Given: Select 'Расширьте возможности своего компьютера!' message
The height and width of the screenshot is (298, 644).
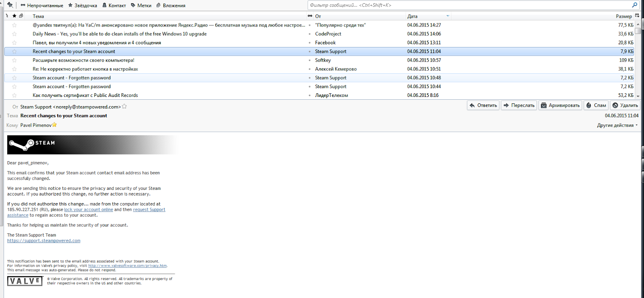Looking at the screenshot, I should coord(319,60).
